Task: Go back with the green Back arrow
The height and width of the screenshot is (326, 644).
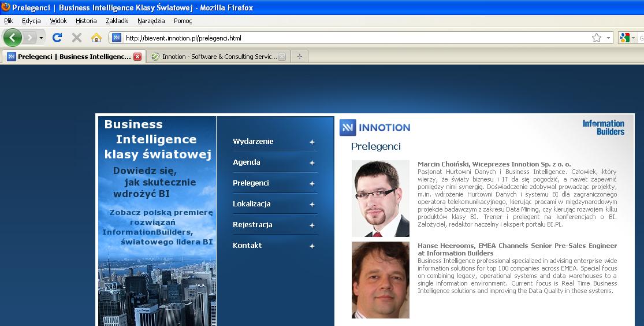Action: coord(12,38)
